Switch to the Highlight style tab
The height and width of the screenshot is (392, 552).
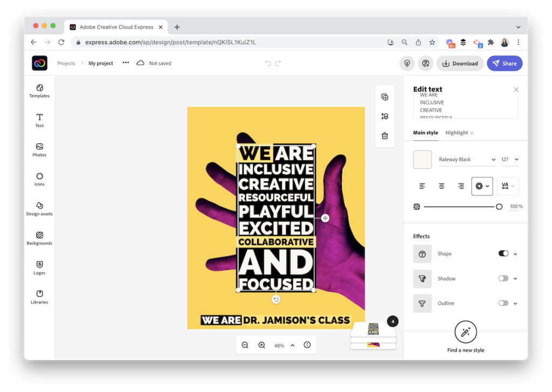click(457, 133)
